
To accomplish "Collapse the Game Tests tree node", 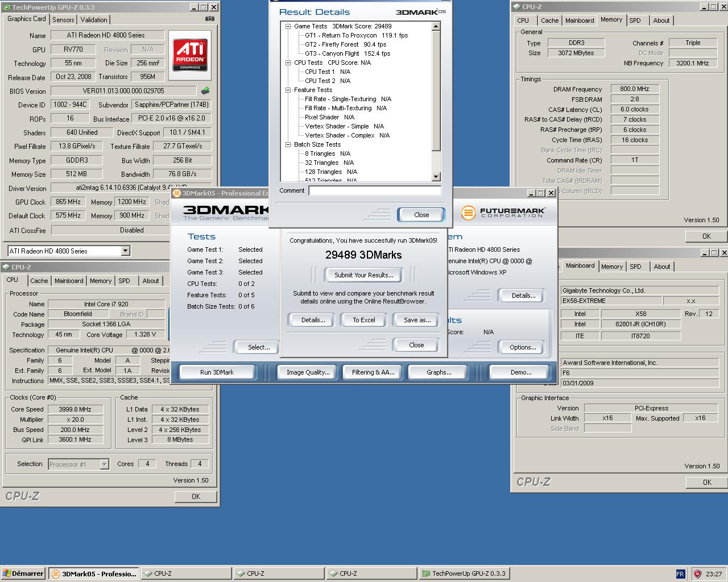I will click(288, 26).
